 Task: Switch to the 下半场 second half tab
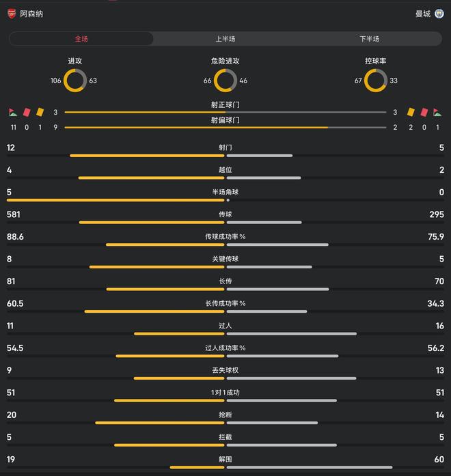click(x=369, y=39)
